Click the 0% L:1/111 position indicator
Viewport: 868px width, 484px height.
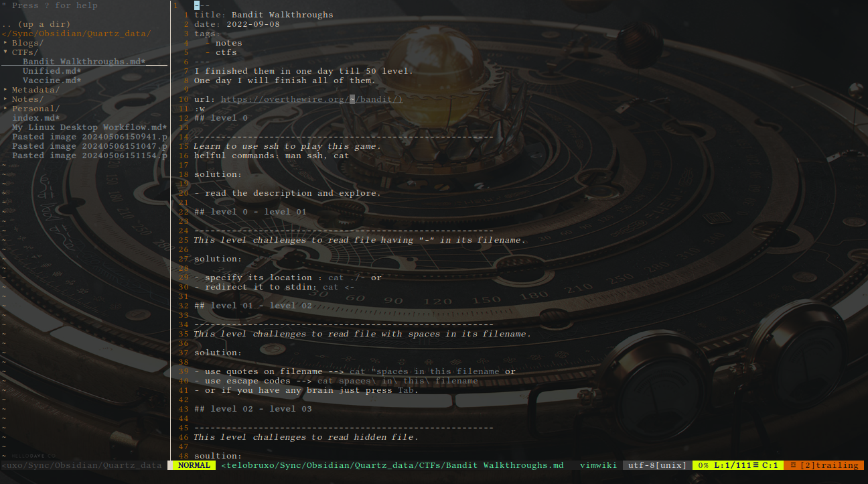tap(738, 465)
